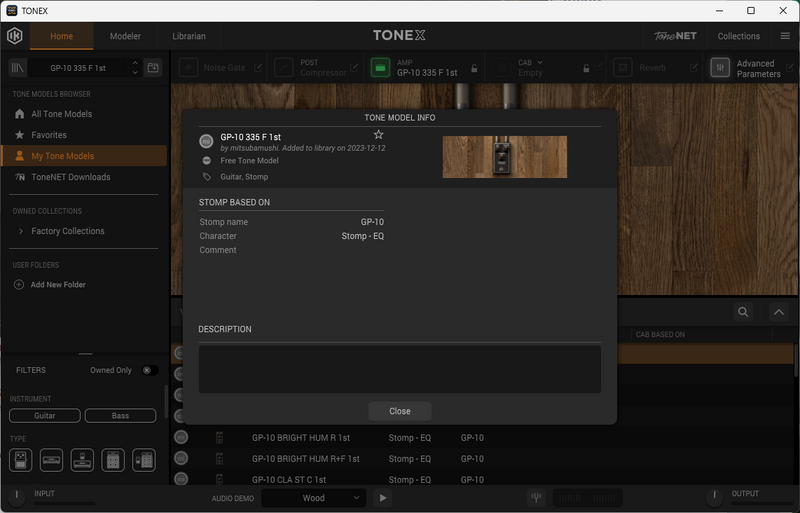
Task: Collapse the list with up chevron
Action: 779,312
